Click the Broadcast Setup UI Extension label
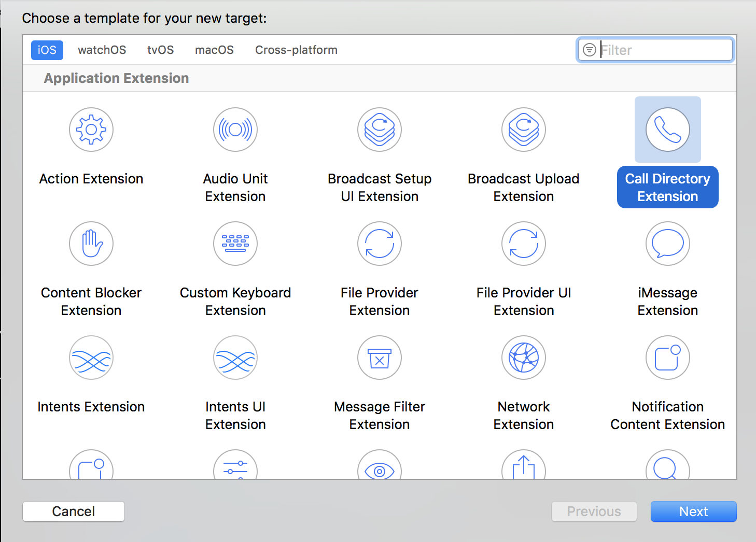The height and width of the screenshot is (542, 756). pyautogui.click(x=380, y=188)
